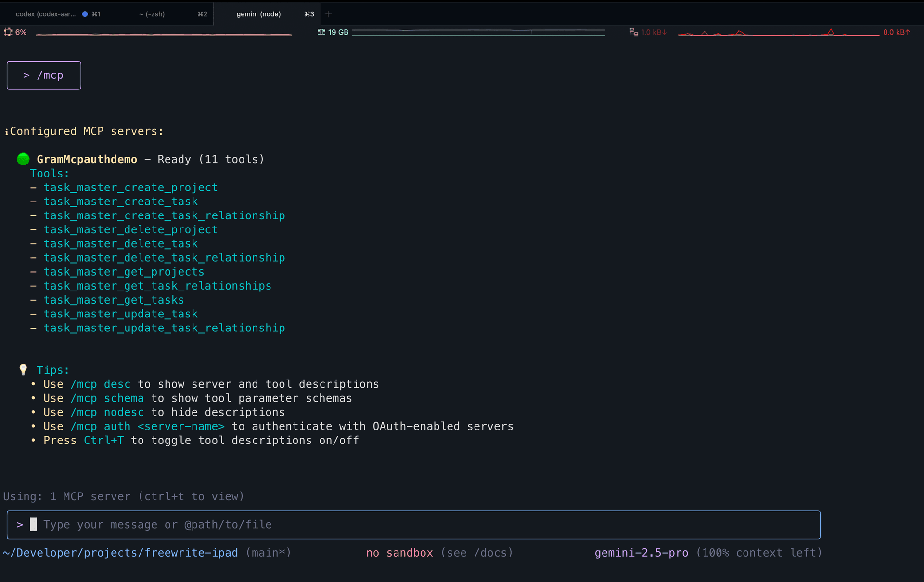The width and height of the screenshot is (924, 582).
Task: Click the upload rate indicator 0.0 kB↑
Action: (897, 32)
